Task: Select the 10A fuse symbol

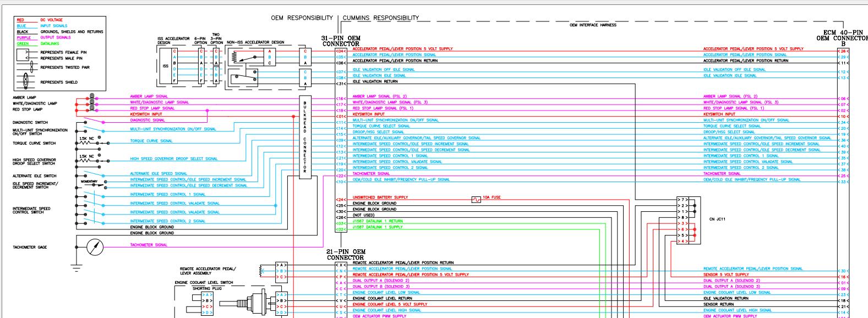Action: [477, 200]
